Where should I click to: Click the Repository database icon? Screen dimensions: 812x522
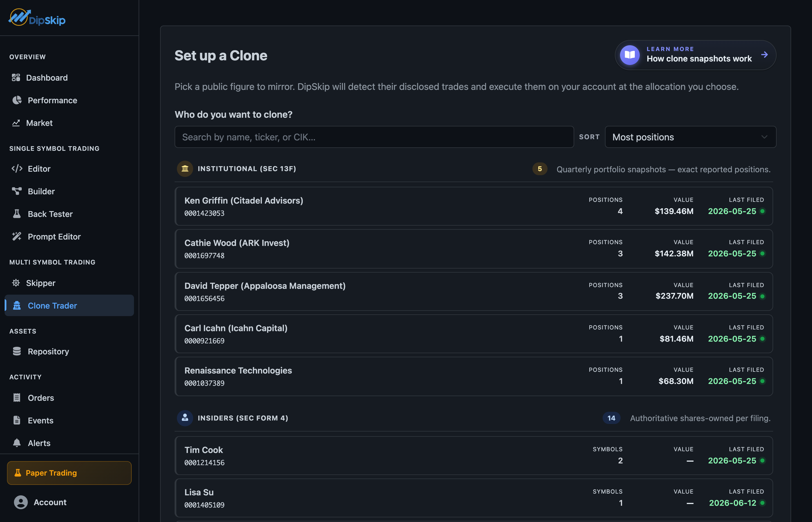(17, 351)
